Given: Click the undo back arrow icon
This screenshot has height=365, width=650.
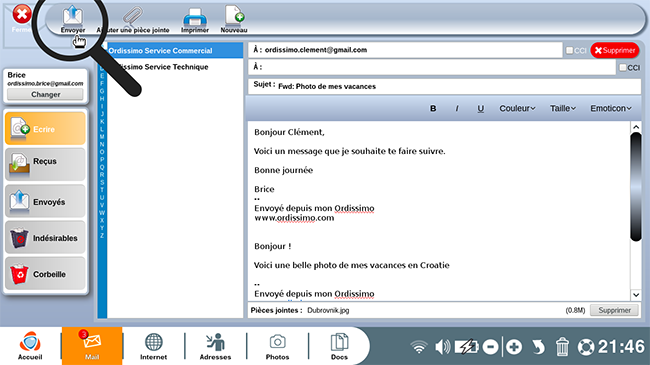Looking at the screenshot, I should click(538, 347).
